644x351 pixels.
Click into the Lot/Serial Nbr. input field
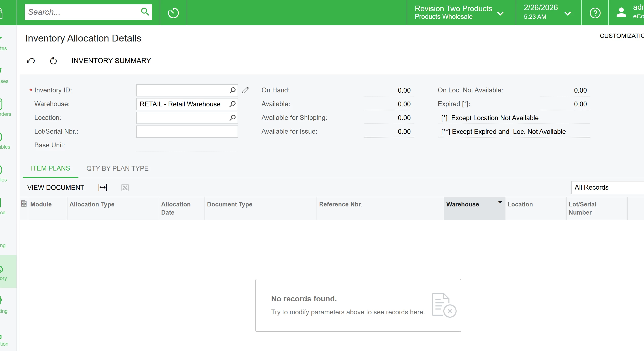(x=187, y=132)
